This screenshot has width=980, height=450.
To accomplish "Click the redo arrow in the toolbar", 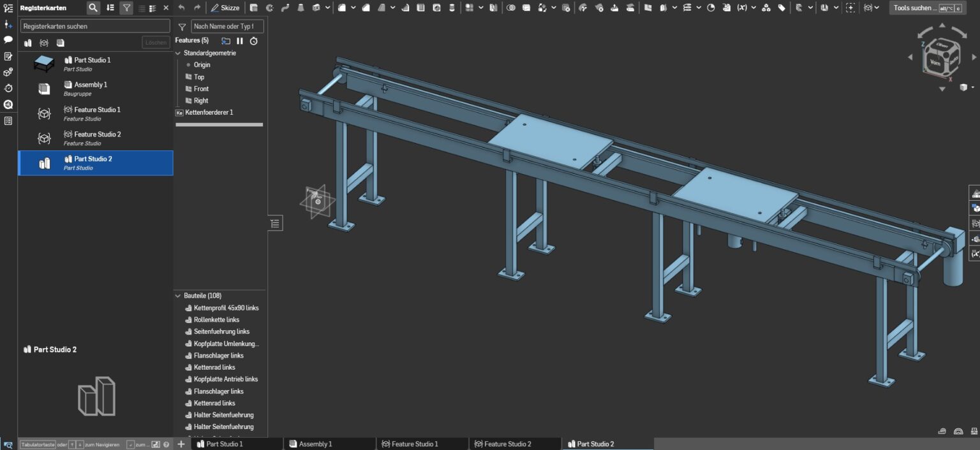I will tap(197, 8).
